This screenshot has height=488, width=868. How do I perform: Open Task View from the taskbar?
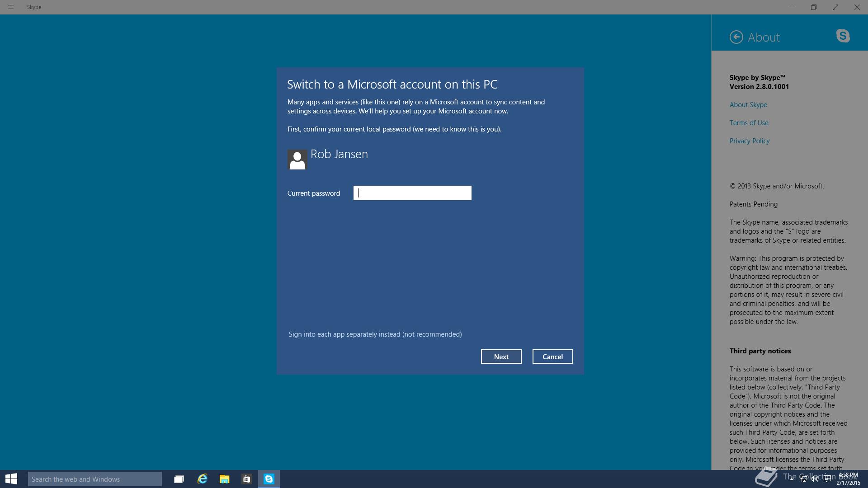pos(179,479)
